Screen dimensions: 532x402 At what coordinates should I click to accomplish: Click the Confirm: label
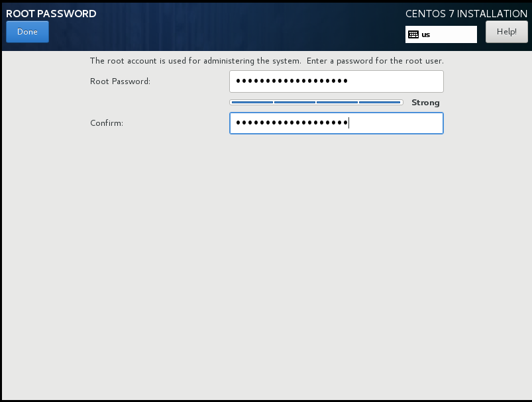point(107,123)
